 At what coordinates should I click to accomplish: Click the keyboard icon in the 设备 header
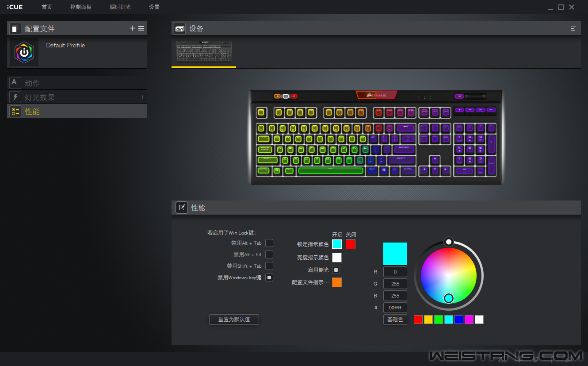[179, 28]
